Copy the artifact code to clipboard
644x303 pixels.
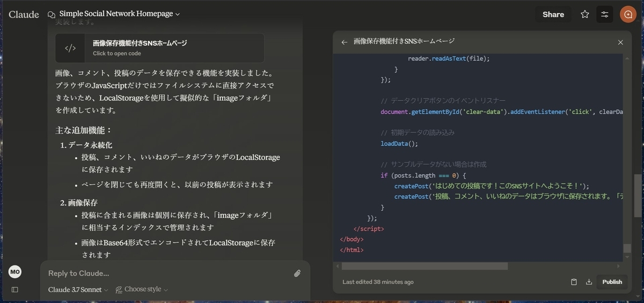[574, 282]
